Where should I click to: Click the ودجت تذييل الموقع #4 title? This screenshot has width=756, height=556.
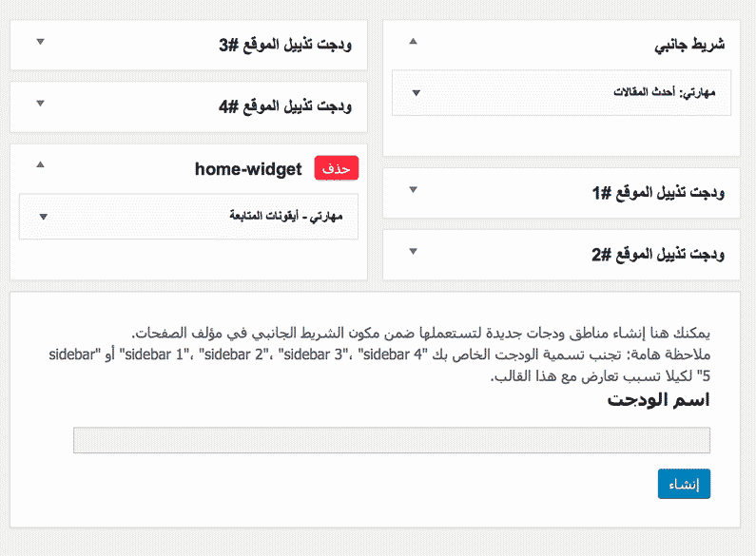(x=284, y=106)
